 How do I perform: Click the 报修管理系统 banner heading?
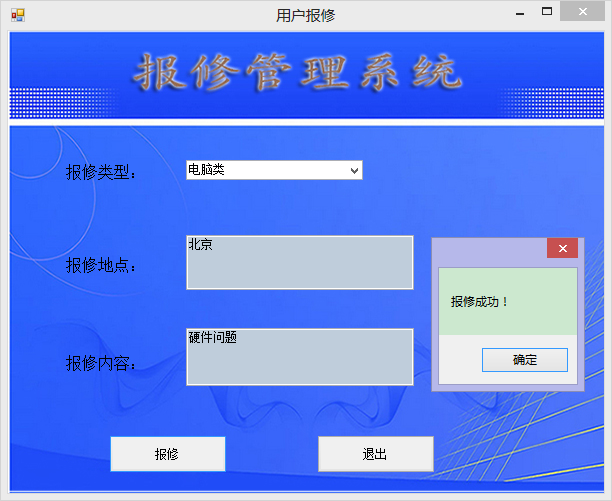(298, 72)
